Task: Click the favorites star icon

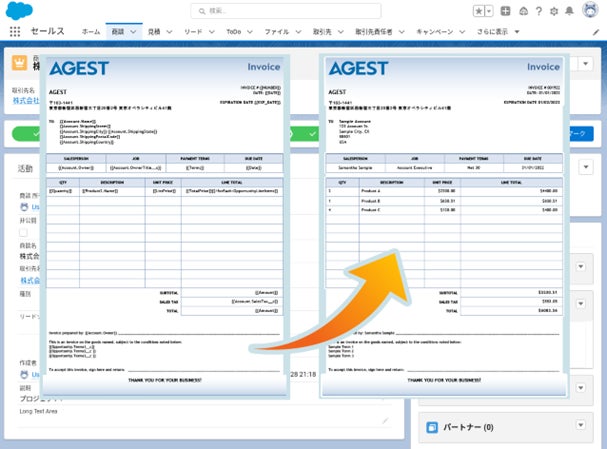Action: (479, 11)
